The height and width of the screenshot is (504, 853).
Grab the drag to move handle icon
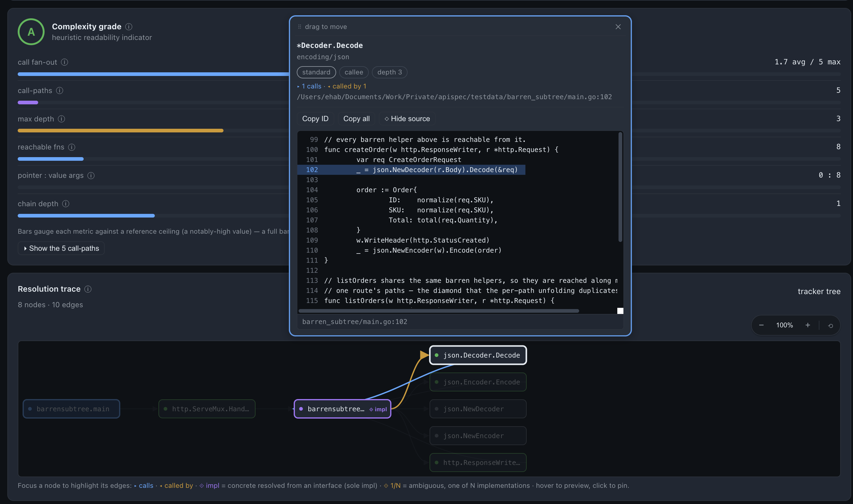pyautogui.click(x=299, y=27)
